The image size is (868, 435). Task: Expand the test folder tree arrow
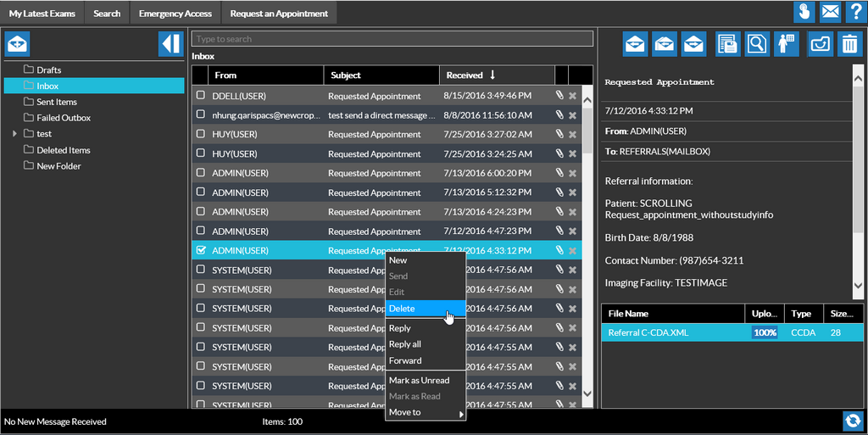14,134
